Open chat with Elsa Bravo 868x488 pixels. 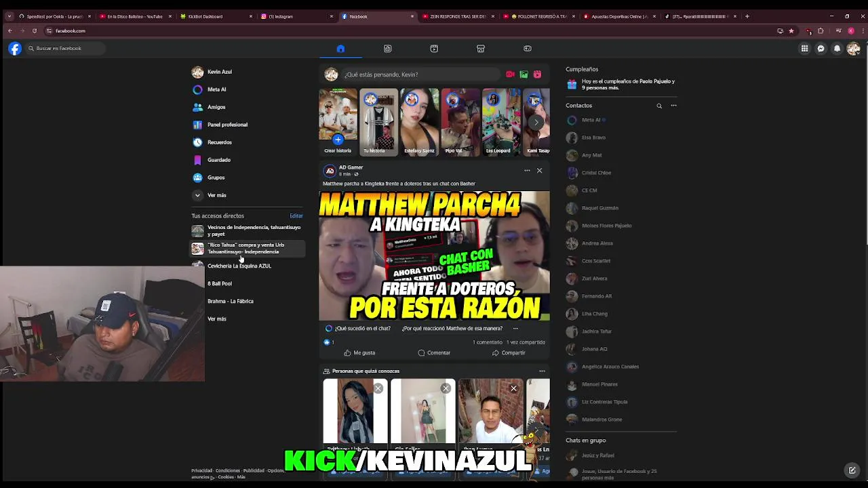pyautogui.click(x=621, y=138)
